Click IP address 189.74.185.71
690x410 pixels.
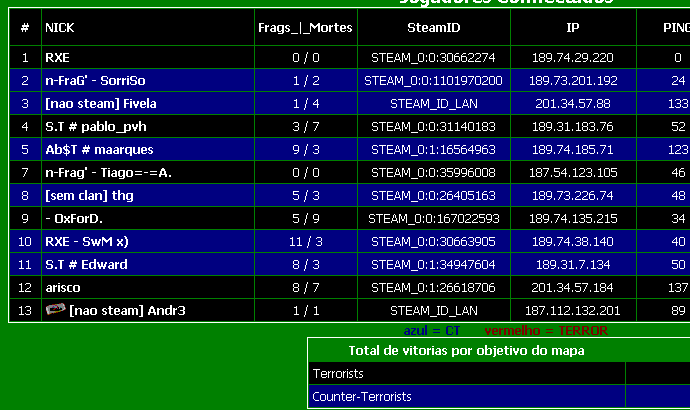[x=573, y=150]
